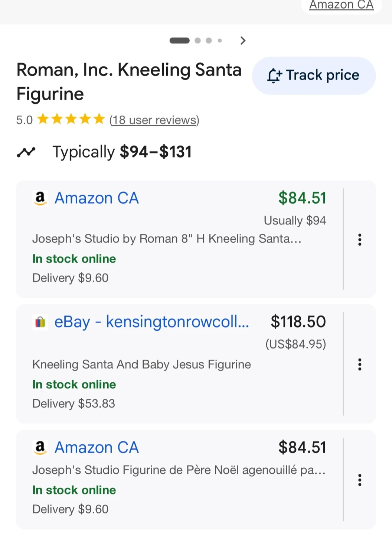Open the Joseph's Studio 8" Kneeling Santa listing
Screen dimensions: 392x535
[x=167, y=239]
